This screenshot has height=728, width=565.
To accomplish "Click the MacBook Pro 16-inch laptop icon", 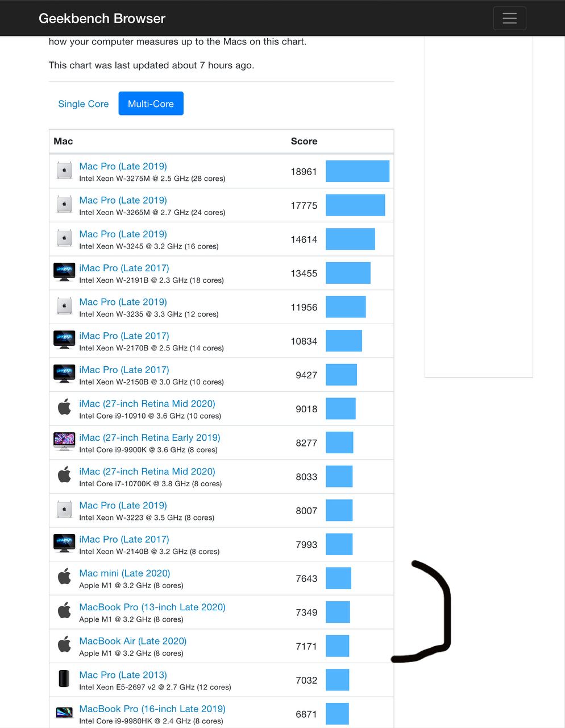I will click(64, 713).
